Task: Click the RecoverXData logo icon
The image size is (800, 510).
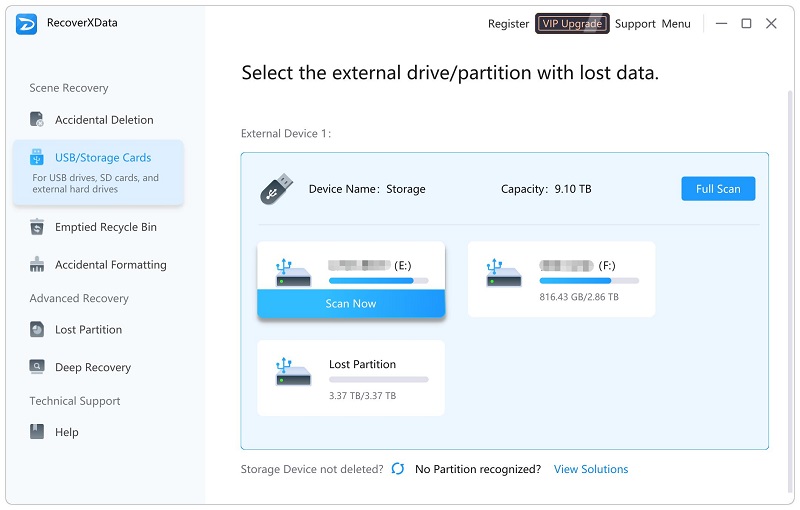Action: coord(27,24)
